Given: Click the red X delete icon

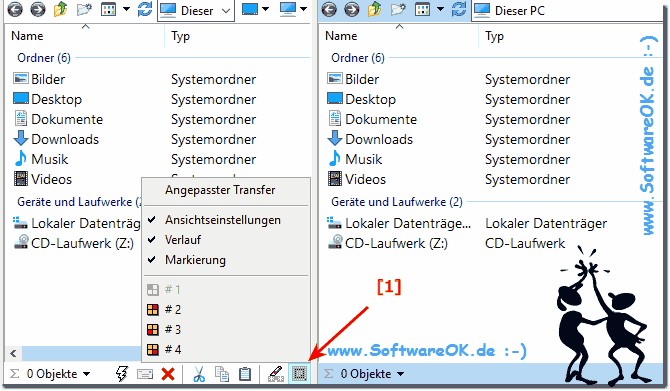Looking at the screenshot, I should coord(168,374).
